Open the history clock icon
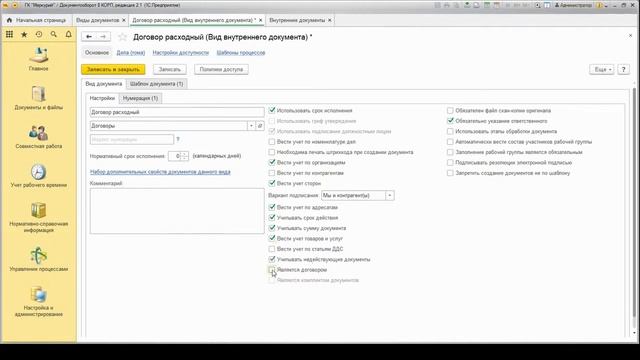This screenshot has height=360, width=640. click(39, 35)
